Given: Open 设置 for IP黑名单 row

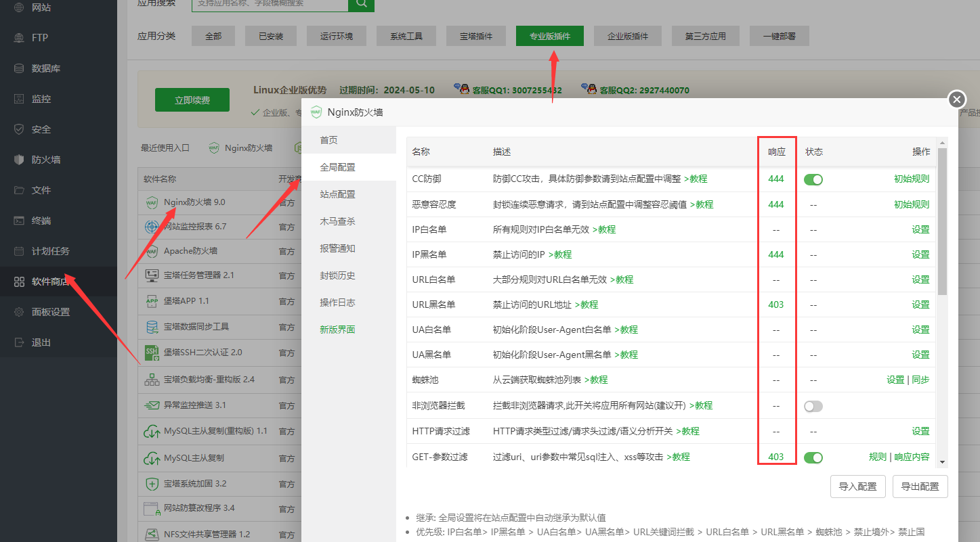Looking at the screenshot, I should tap(920, 254).
